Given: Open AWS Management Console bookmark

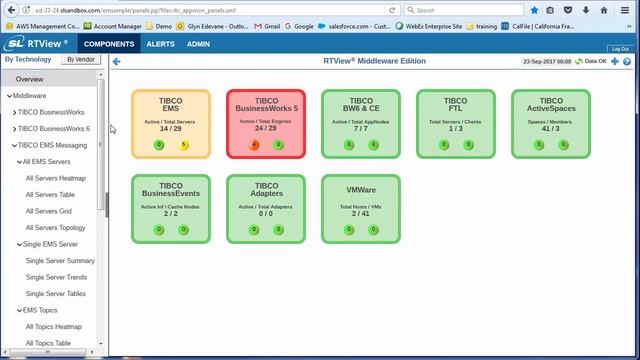Looking at the screenshot, I should coord(42,26).
